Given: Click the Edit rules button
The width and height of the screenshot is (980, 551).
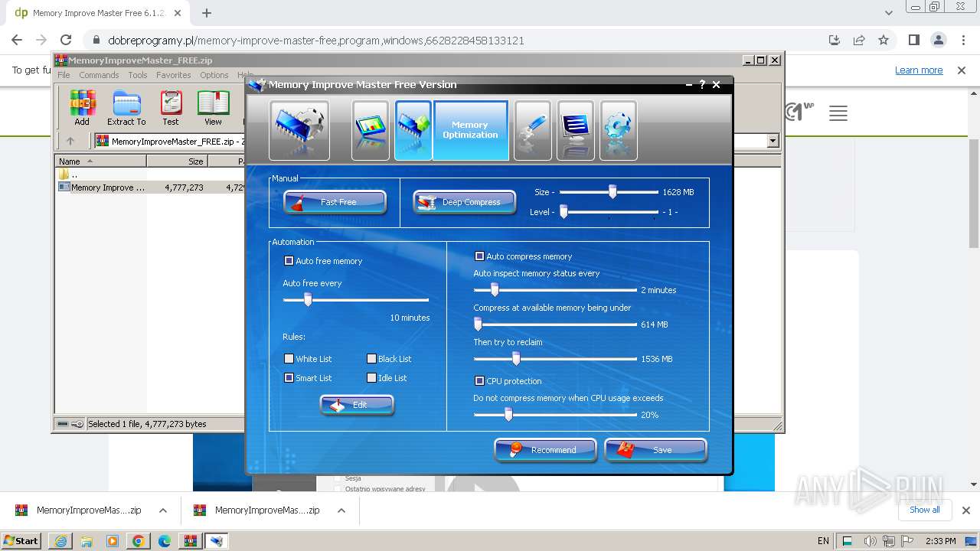Looking at the screenshot, I should (x=357, y=405).
